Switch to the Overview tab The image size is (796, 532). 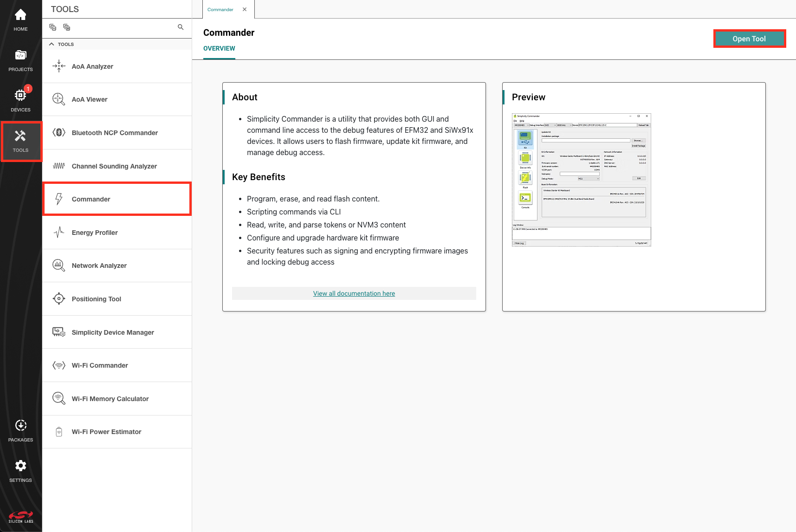[219, 48]
